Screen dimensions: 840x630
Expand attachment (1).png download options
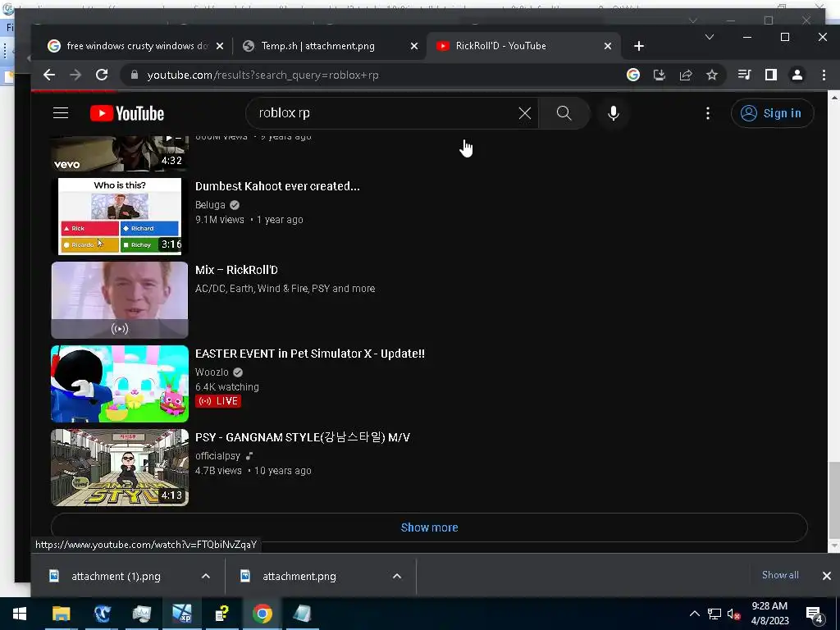pyautogui.click(x=206, y=577)
